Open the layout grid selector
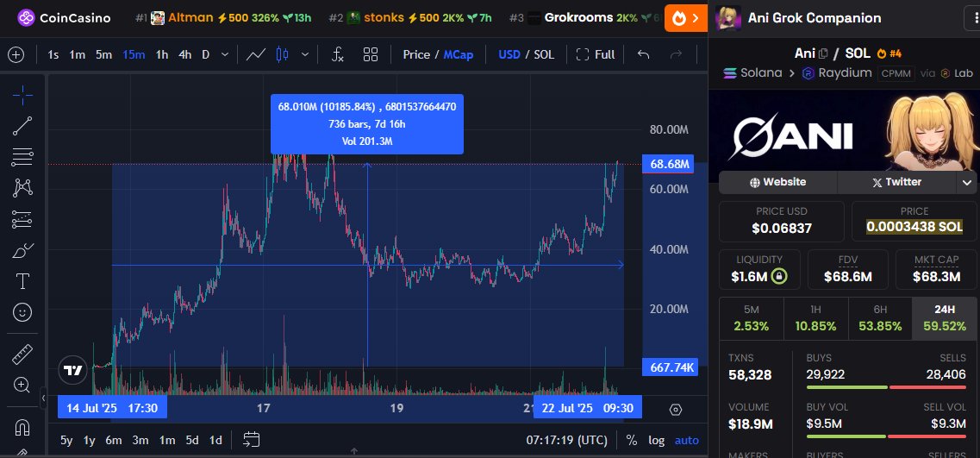This screenshot has width=980, height=458. click(x=371, y=54)
